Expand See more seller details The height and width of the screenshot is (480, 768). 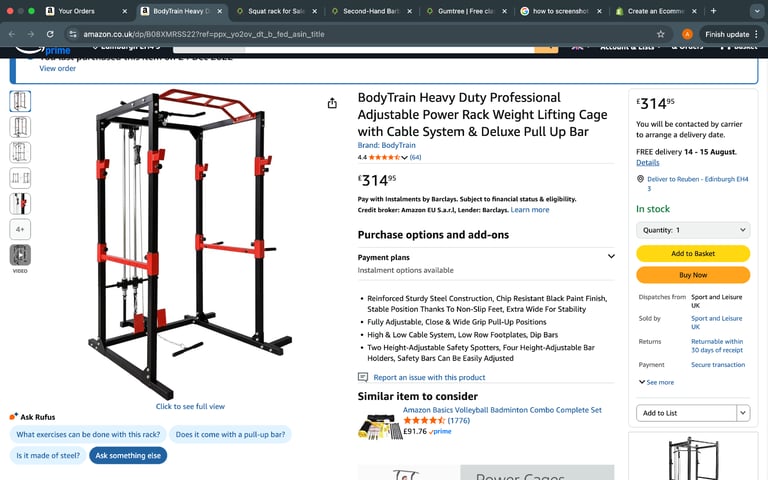pos(656,382)
